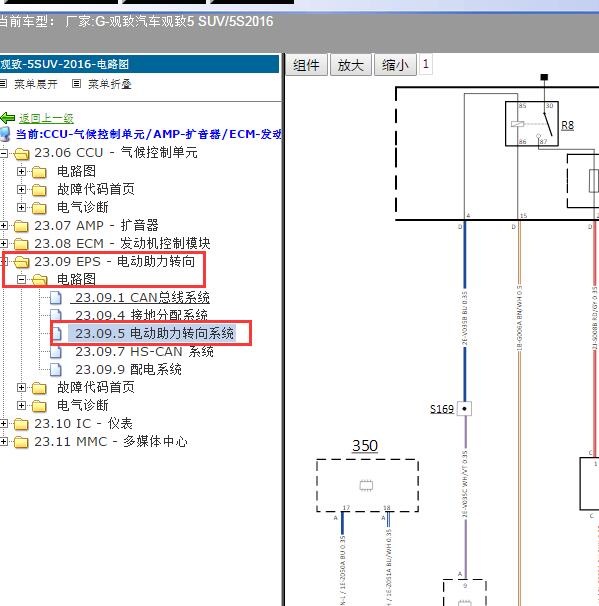The width and height of the screenshot is (599, 606).
Task: Click document icon of 23.09.7 HS-CAN 系统
Action: [x=56, y=352]
